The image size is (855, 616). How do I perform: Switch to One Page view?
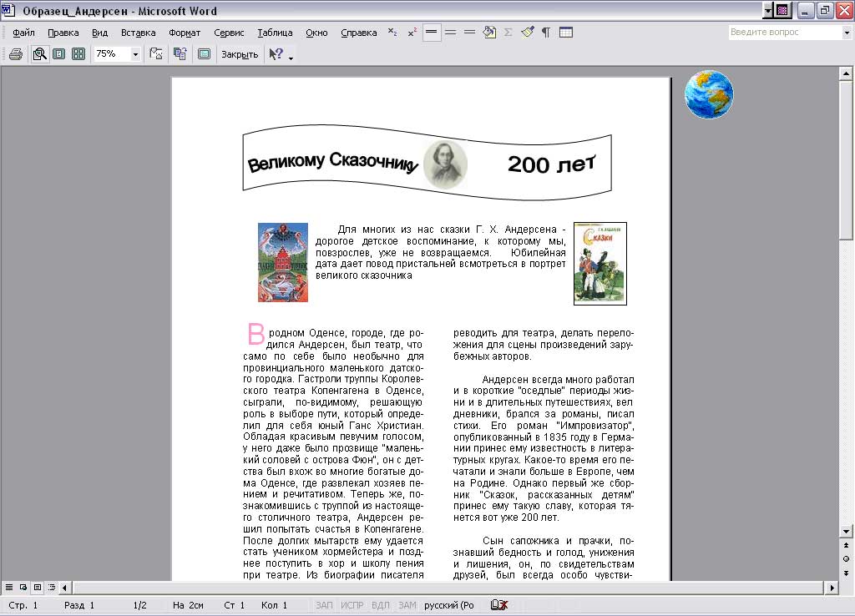click(59, 54)
